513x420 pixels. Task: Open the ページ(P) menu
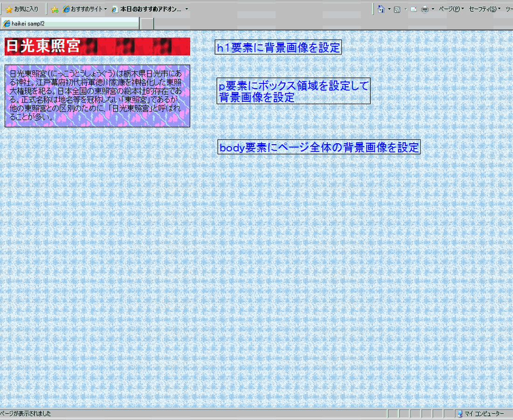click(451, 9)
